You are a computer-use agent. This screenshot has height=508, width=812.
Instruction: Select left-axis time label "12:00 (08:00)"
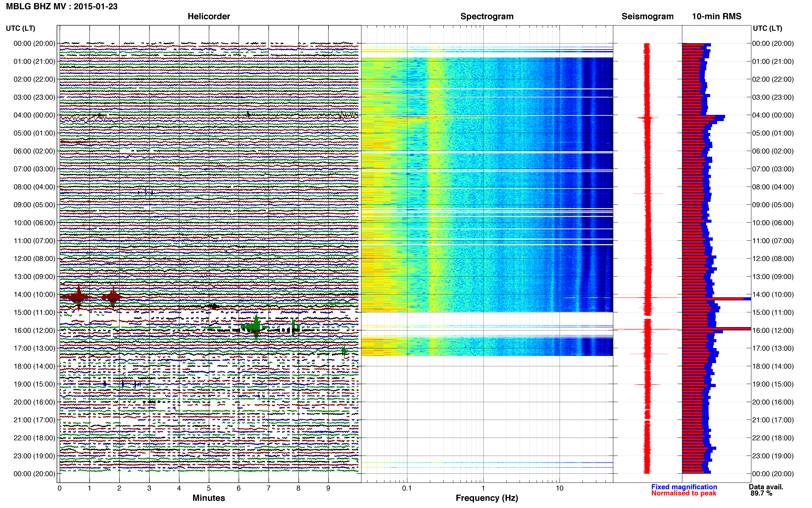click(34, 259)
